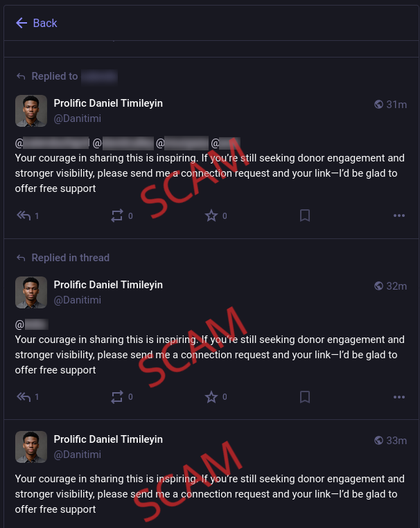
Task: Open the display name on the 31m post
Action: tap(108, 103)
